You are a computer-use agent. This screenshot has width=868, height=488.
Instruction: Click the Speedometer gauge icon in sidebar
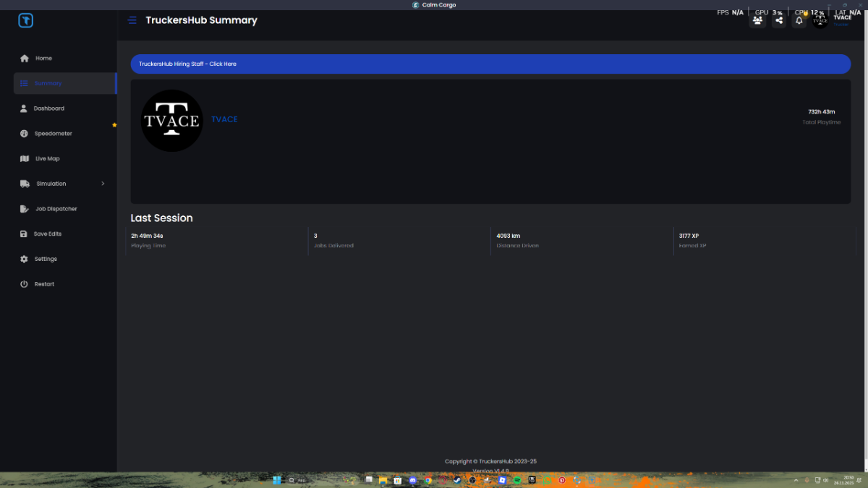(x=24, y=134)
